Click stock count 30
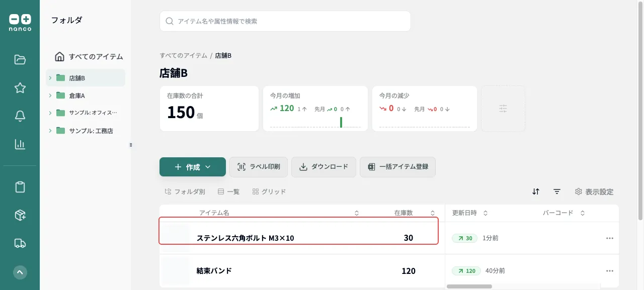Image resolution: width=644 pixels, height=290 pixels. coord(409,238)
